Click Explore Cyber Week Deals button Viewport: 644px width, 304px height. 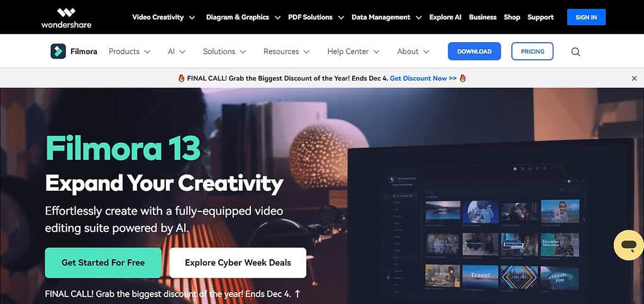point(238,263)
